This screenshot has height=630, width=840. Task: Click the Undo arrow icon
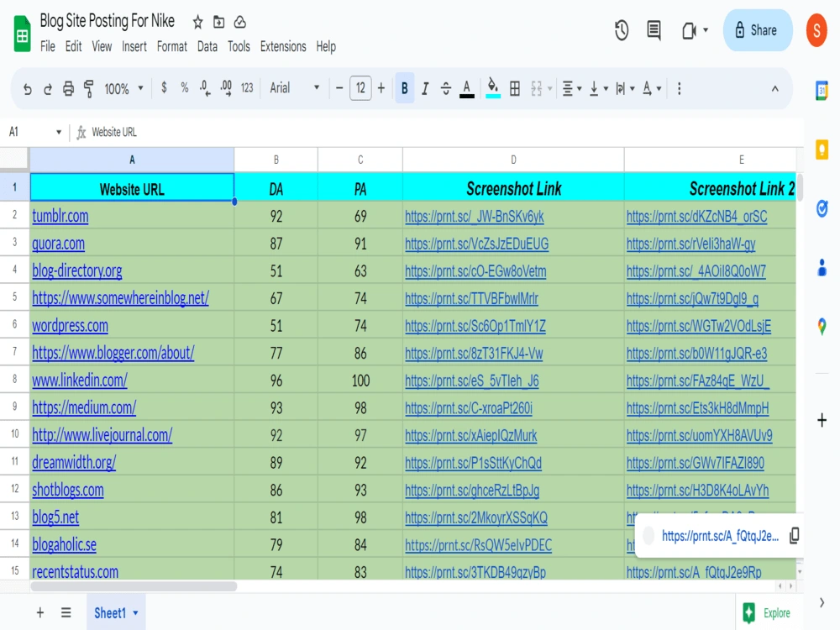pyautogui.click(x=28, y=89)
